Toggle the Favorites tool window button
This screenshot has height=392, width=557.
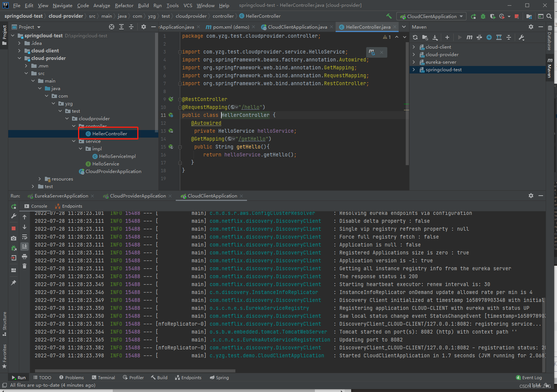(x=4, y=356)
